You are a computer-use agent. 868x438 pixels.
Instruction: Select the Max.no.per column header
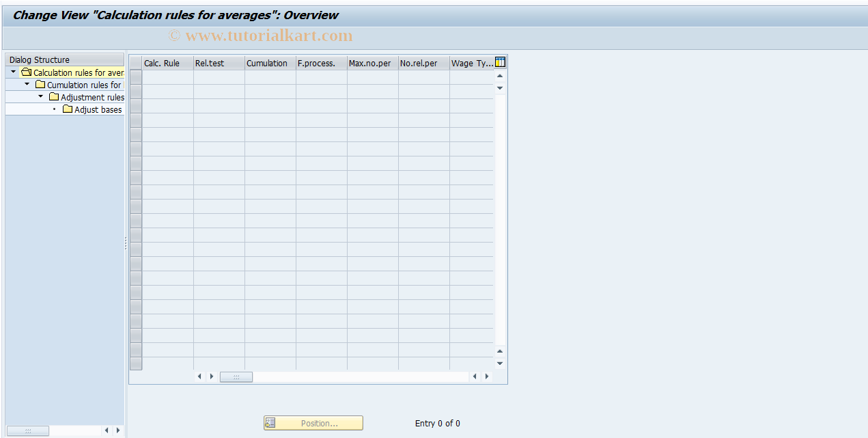373,63
